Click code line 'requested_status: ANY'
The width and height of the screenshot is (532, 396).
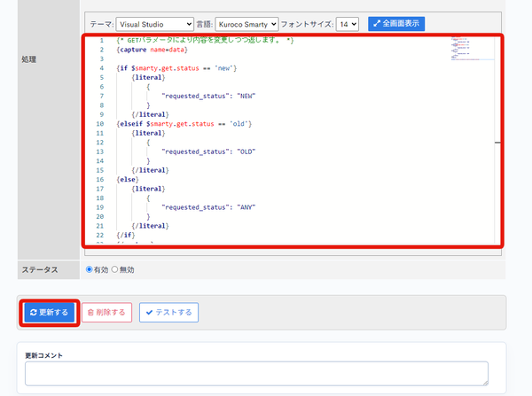click(x=208, y=207)
